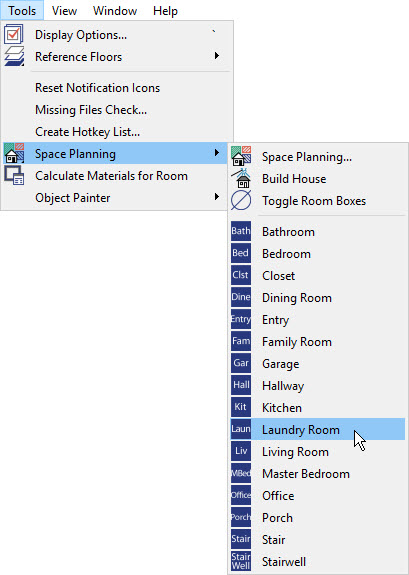Click the Display Options checkmark icon
409x575 pixels.
pyautogui.click(x=14, y=34)
